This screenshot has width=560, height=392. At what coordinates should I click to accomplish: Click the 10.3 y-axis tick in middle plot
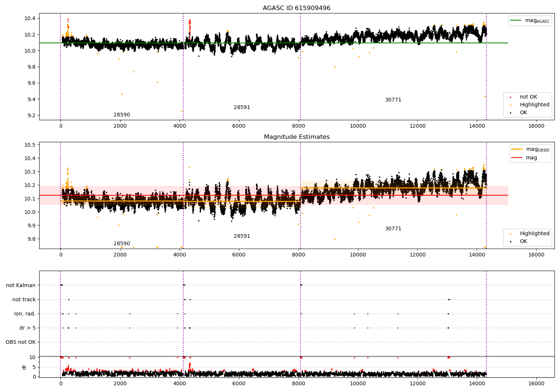point(30,172)
